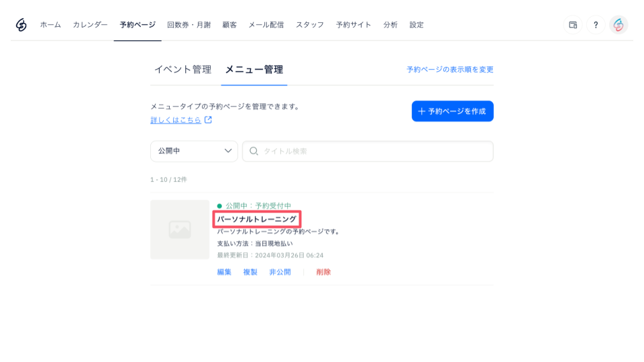This screenshot has width=644, height=362.
Task: Click 複製 to duplicate the booking page
Action: point(250,272)
